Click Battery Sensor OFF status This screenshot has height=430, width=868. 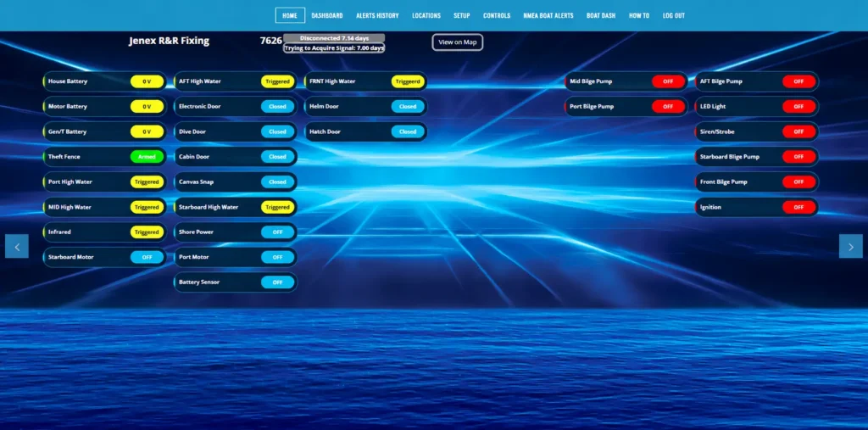point(278,282)
